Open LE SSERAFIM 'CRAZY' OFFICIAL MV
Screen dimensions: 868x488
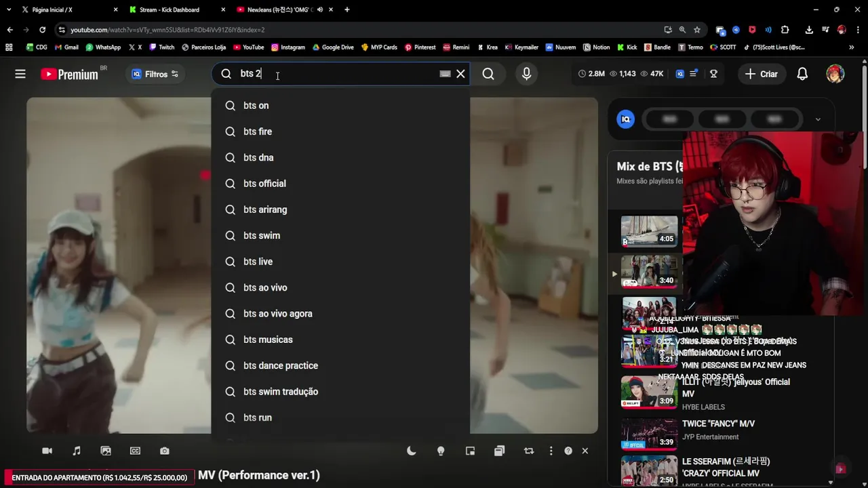pyautogui.click(x=726, y=467)
